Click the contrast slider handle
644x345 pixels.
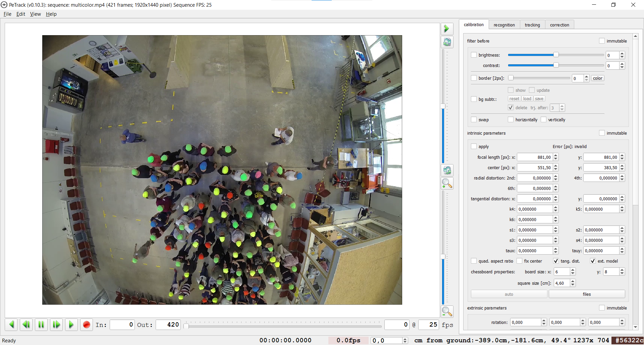[x=556, y=65]
